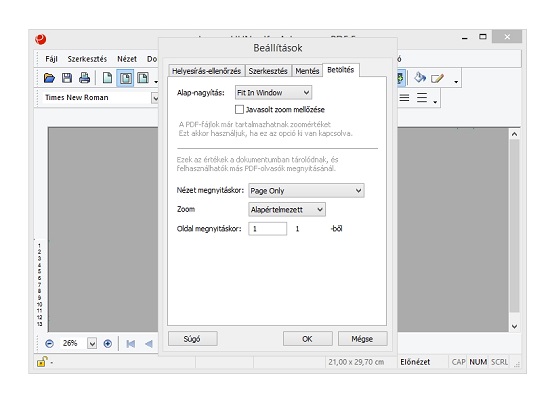Switch to the Helyesírás-ellenőrzés tab
Screen dimensions: 550x395
[206, 71]
